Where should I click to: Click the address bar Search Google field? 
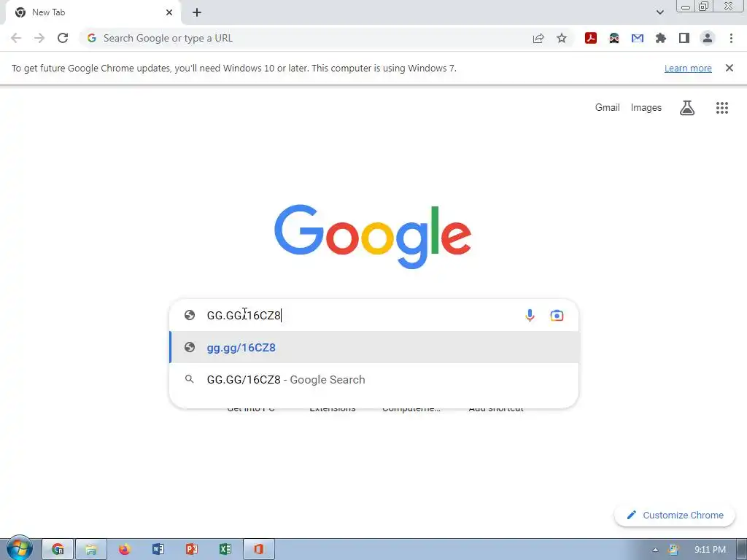point(305,38)
